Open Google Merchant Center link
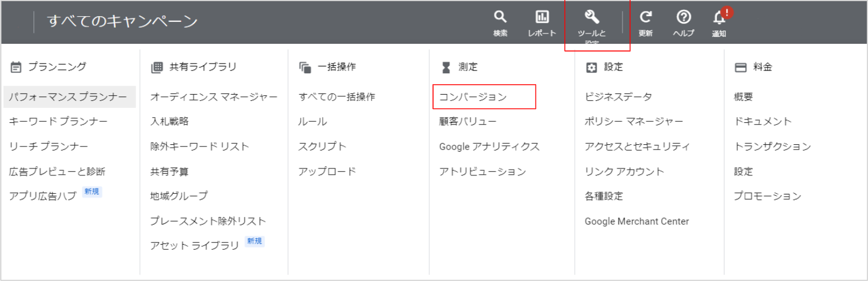This screenshot has height=281, width=868. [637, 221]
